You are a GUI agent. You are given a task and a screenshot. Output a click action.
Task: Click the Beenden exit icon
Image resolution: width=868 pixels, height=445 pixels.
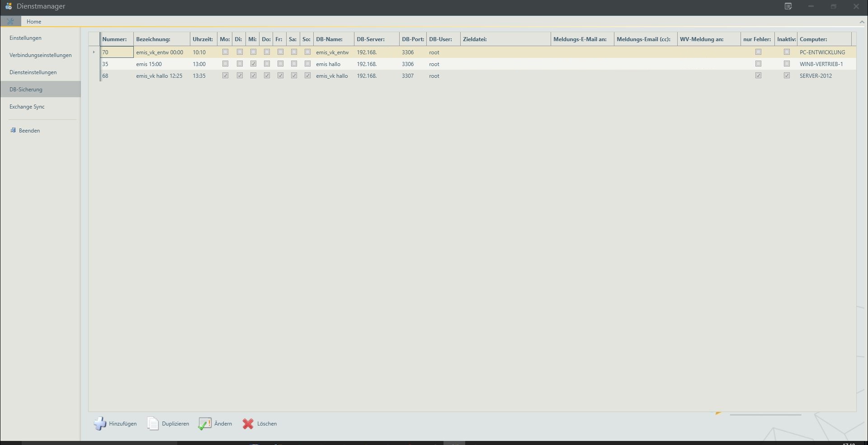13,130
